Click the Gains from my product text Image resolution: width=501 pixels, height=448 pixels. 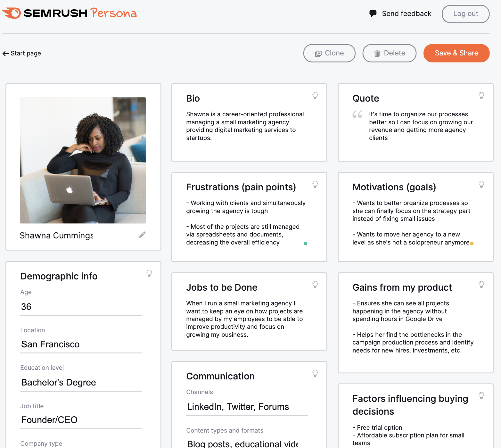click(x=413, y=327)
